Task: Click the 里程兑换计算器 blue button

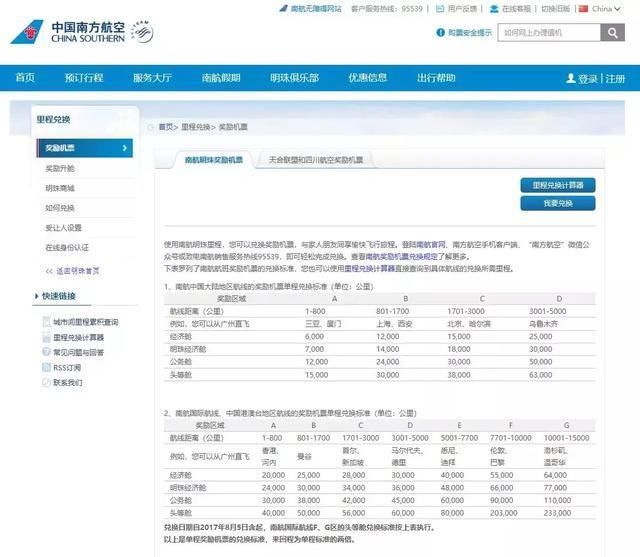Action: (x=558, y=185)
